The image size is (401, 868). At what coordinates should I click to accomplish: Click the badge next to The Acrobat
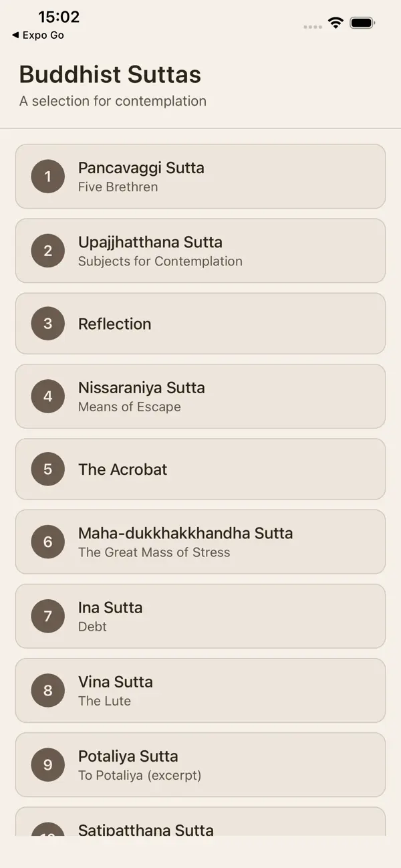(x=47, y=469)
